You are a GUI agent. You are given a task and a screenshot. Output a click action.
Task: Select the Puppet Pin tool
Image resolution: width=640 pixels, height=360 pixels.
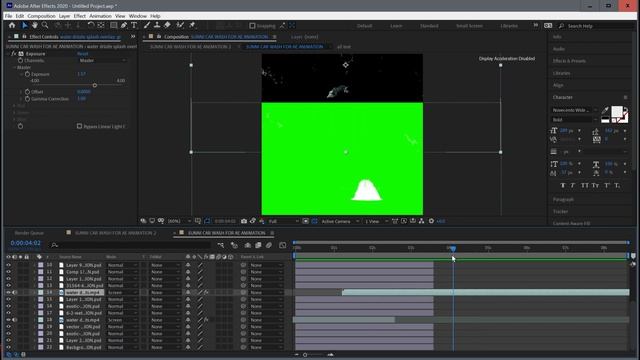click(x=192, y=25)
